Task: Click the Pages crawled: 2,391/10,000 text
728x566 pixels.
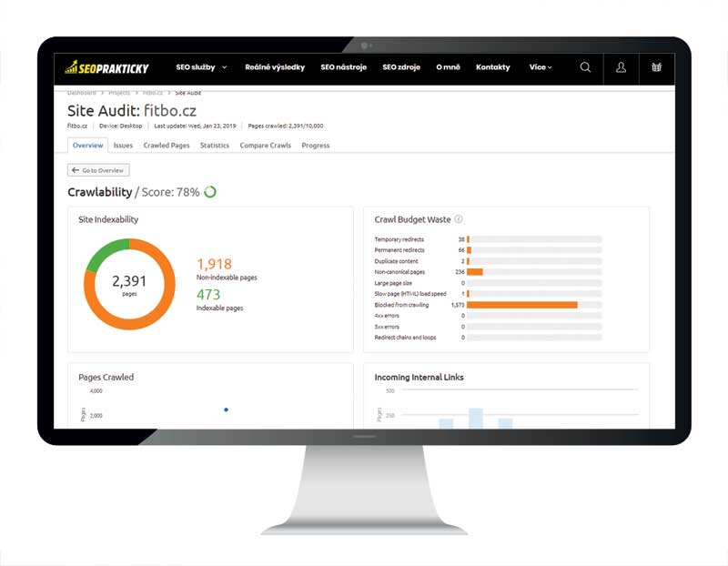Action: pos(286,126)
